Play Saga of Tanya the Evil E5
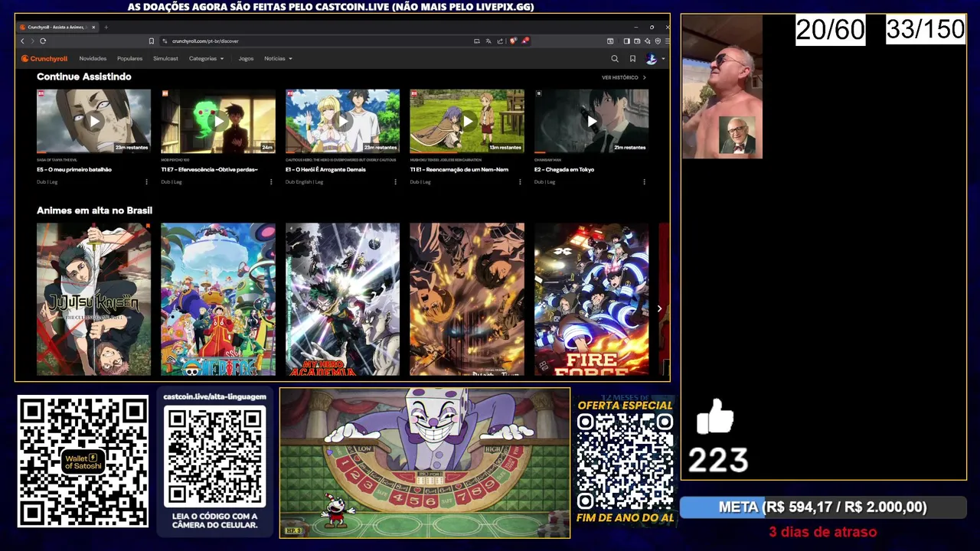Image resolution: width=980 pixels, height=551 pixels. click(x=93, y=121)
